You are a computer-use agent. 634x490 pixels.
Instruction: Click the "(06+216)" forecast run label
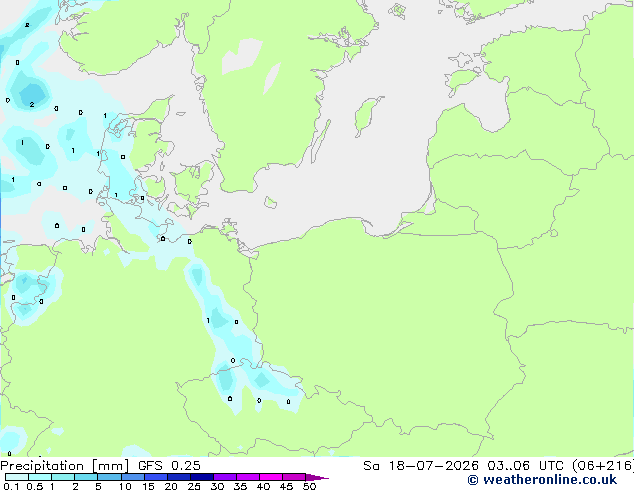[603, 466]
